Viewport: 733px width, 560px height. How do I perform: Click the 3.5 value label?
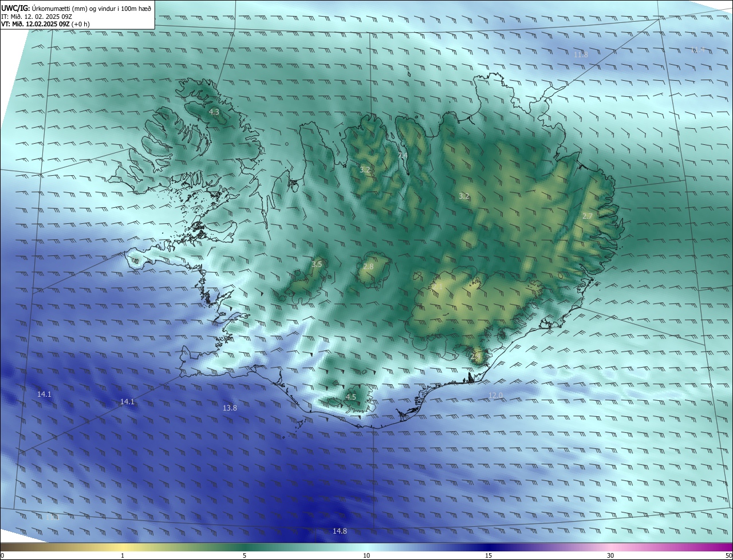coord(317,265)
